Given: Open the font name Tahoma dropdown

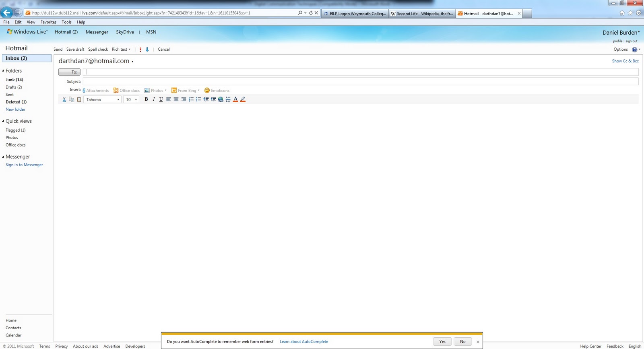Looking at the screenshot, I should [x=103, y=99].
